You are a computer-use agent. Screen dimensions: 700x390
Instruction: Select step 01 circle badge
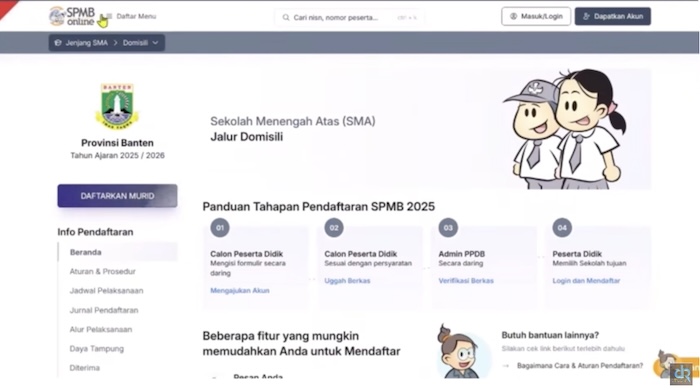220,228
